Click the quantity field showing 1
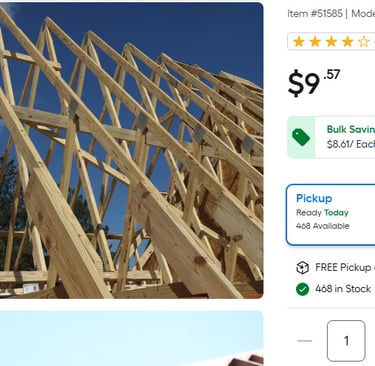Image resolution: width=375 pixels, height=366 pixels. click(346, 341)
